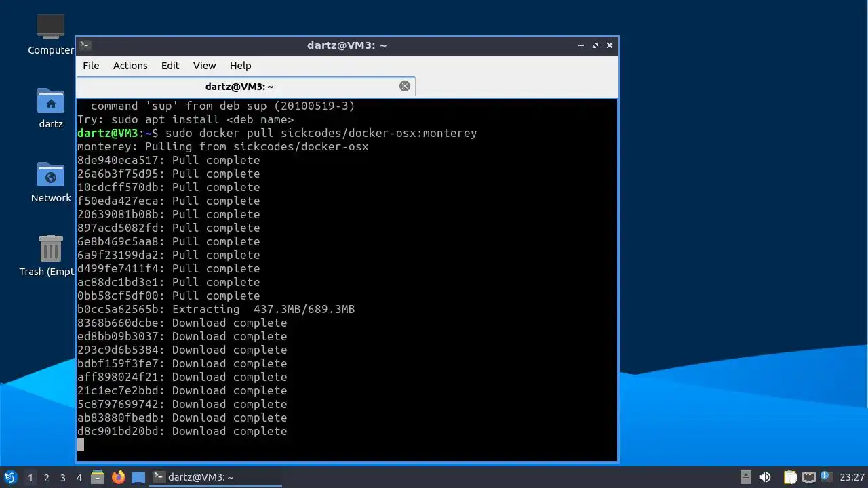Open the clipboard manager tray icon

(790, 477)
